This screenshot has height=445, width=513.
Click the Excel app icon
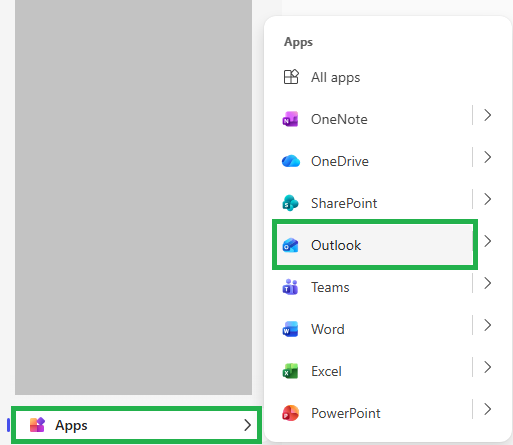[290, 371]
